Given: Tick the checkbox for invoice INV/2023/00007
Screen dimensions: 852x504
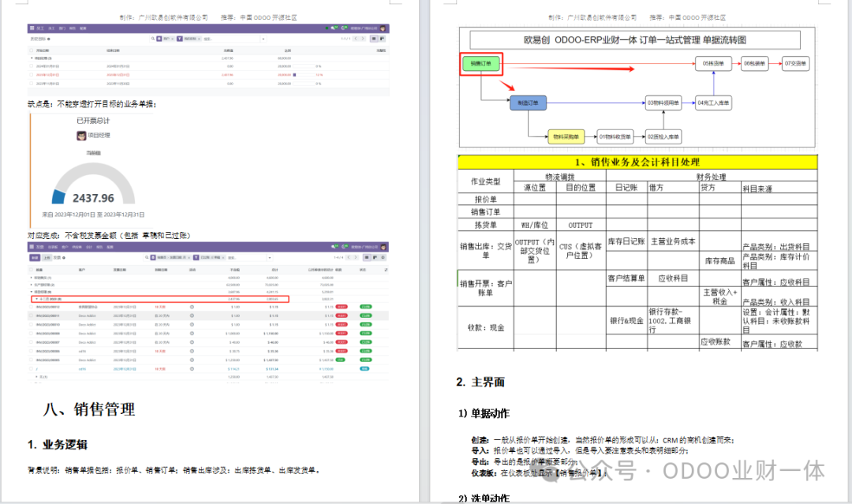Looking at the screenshot, I should coord(31,342).
